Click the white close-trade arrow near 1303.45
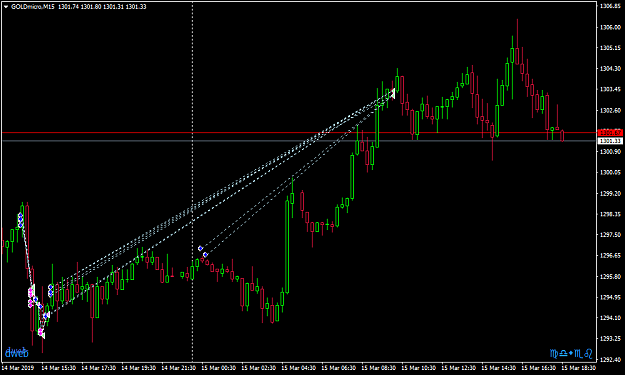 point(392,94)
